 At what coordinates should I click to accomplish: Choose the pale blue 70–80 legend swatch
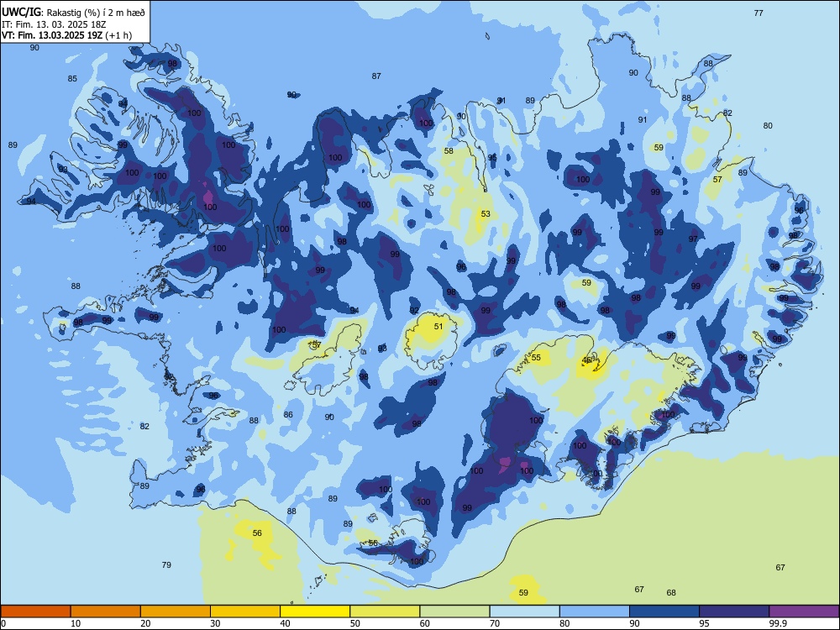pyautogui.click(x=524, y=612)
